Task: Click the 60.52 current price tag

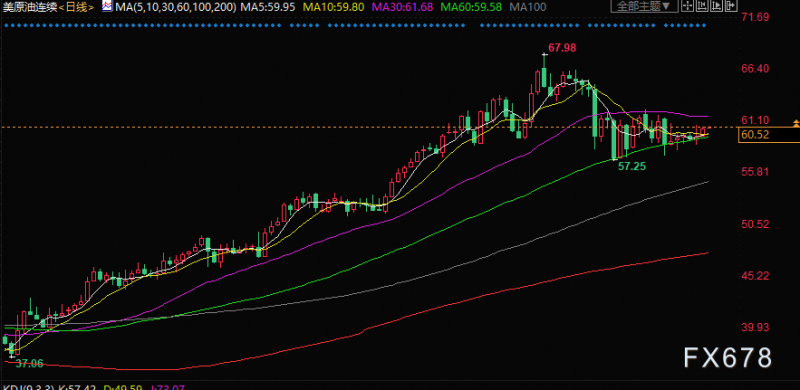Action: (x=768, y=135)
